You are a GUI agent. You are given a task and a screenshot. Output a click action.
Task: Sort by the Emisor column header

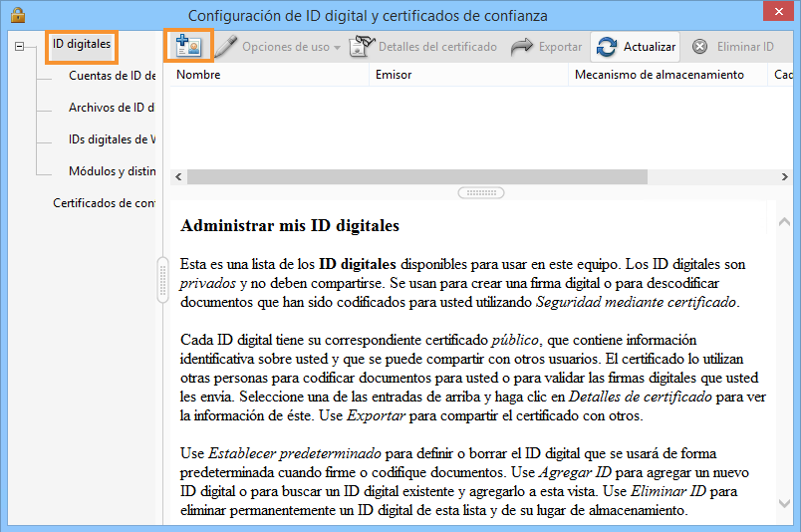[469, 75]
